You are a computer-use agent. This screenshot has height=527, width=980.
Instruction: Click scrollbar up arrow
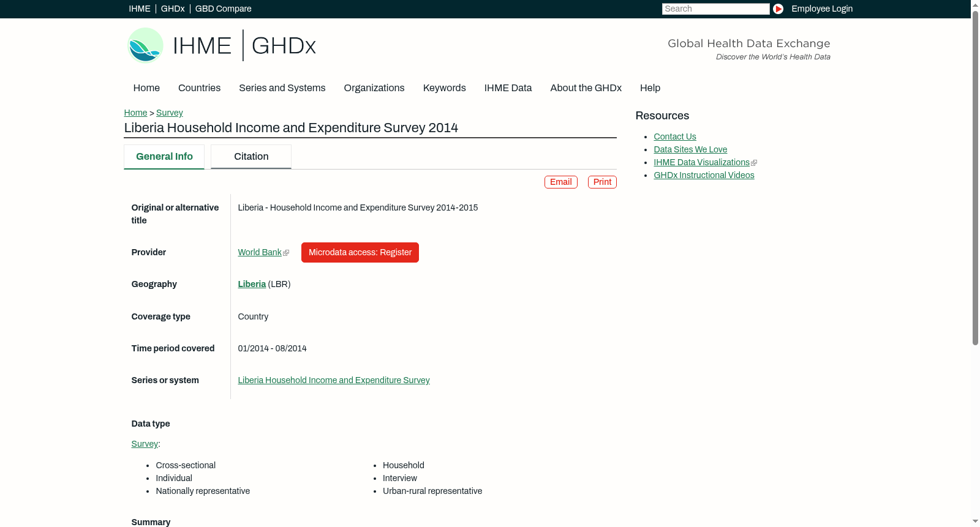tap(975, 4)
